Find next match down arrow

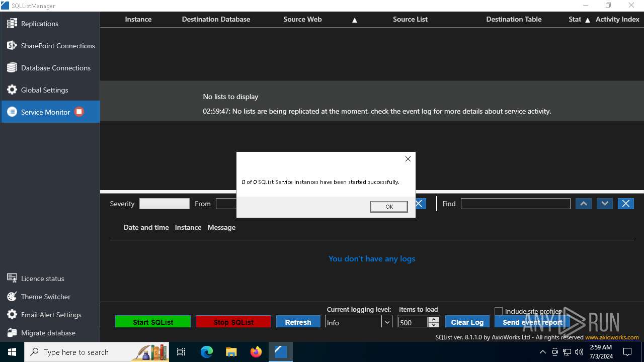click(x=605, y=204)
